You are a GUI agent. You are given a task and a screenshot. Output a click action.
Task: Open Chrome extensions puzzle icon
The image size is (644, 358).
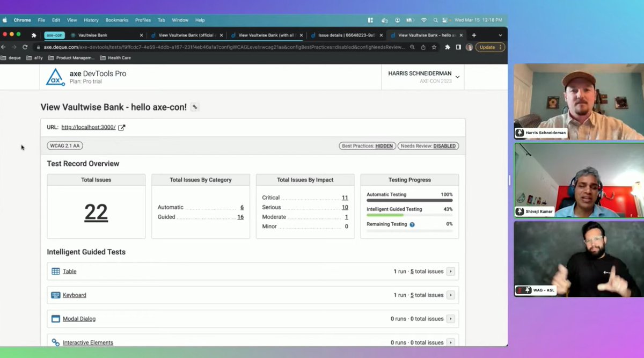[x=448, y=47]
